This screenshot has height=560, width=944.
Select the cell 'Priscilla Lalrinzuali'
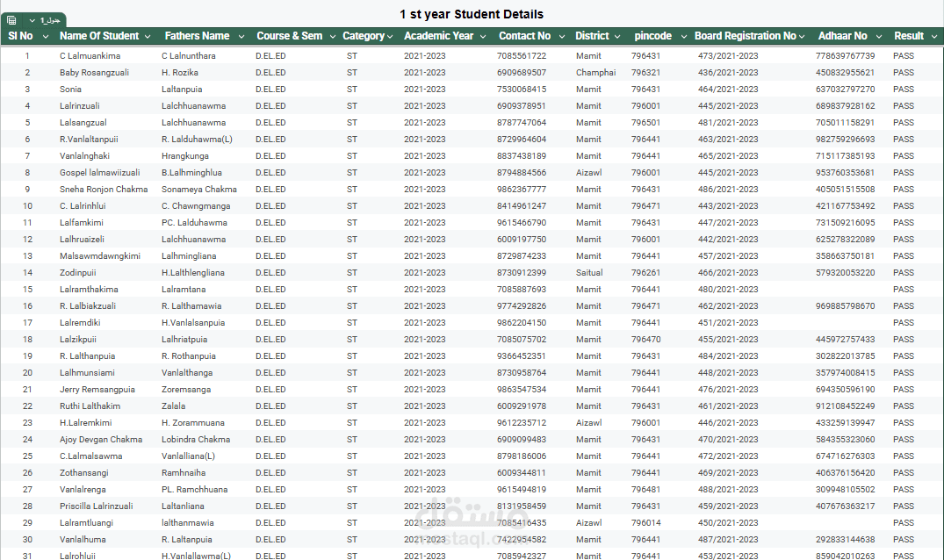96,506
